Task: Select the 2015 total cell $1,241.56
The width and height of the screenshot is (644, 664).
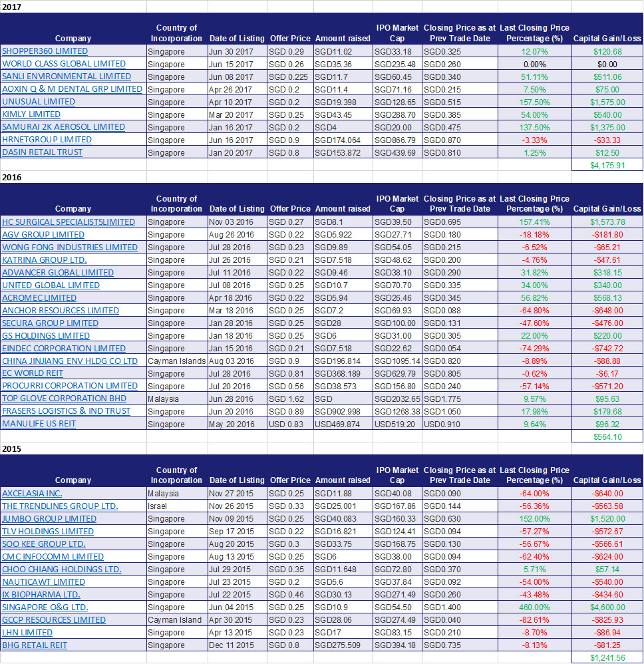Action: [607, 657]
